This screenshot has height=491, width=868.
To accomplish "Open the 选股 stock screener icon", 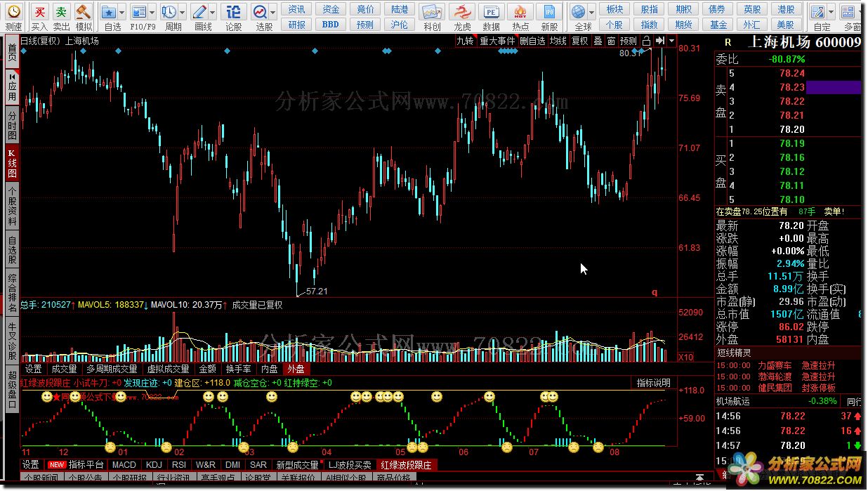I will pos(260,12).
